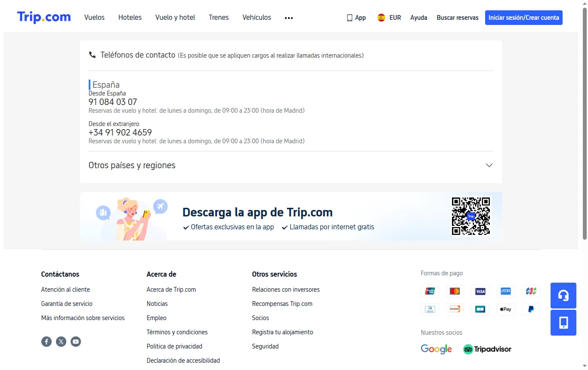Click the JCB payment icon
Viewport: 588px width, 370px height.
531,291
